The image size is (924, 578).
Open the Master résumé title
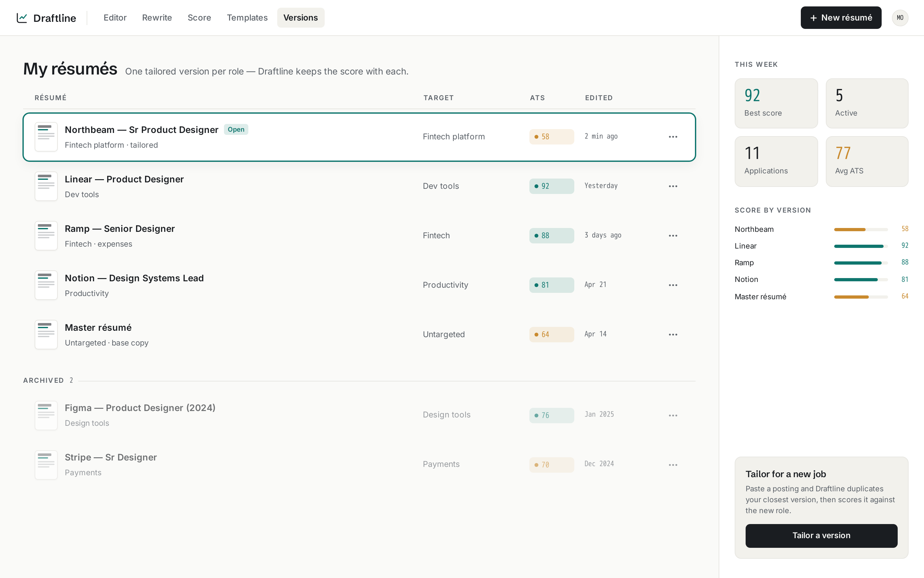click(x=98, y=328)
